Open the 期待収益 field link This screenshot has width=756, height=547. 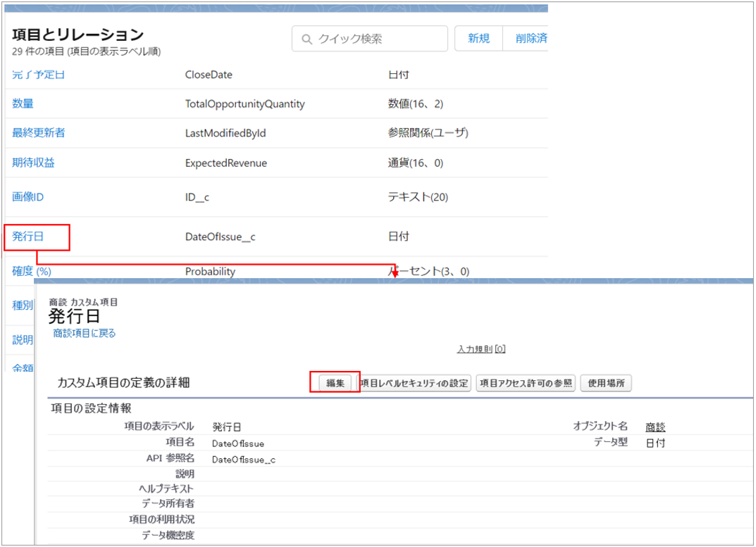[x=33, y=163]
